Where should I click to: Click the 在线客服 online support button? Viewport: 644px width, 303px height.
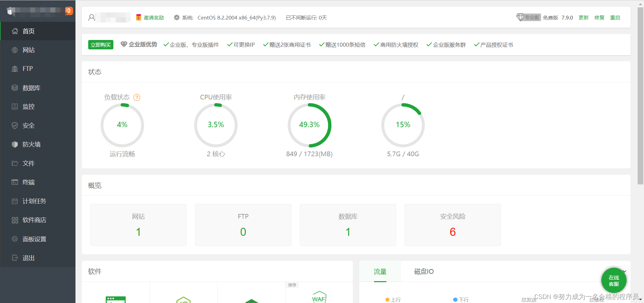[x=614, y=280]
